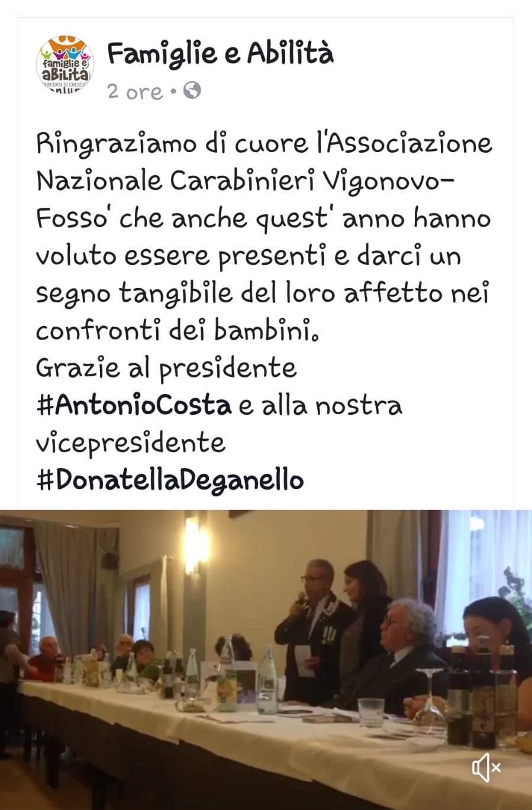532x810 pixels.
Task: Click the globe public visibility icon
Action: click(x=192, y=91)
